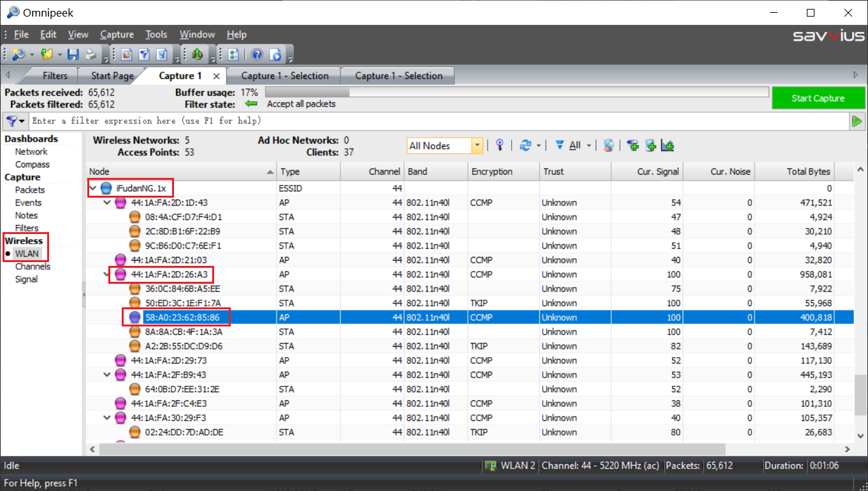Viewport: 868px width, 491px height.
Task: Click the status bar Channel 44 - 5220 MHz
Action: click(x=600, y=465)
